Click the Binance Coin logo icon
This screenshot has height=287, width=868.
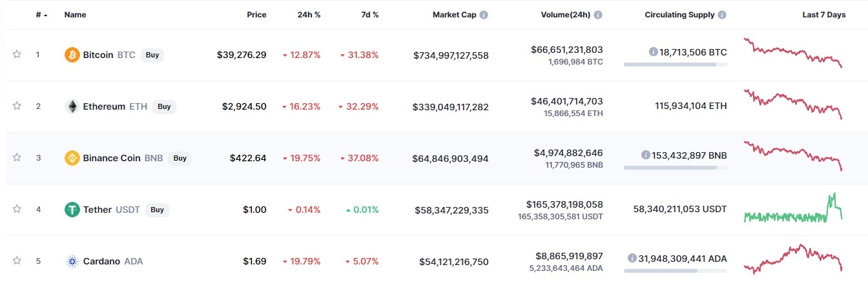[x=72, y=158]
